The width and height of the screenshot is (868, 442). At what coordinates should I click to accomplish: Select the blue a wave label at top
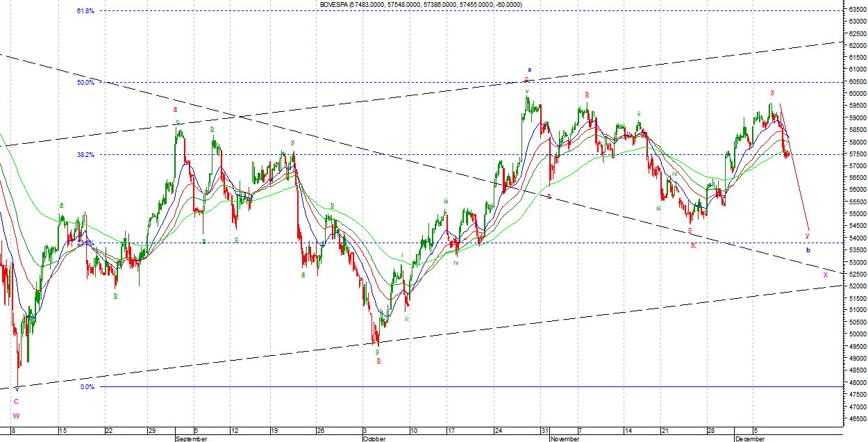(x=529, y=69)
